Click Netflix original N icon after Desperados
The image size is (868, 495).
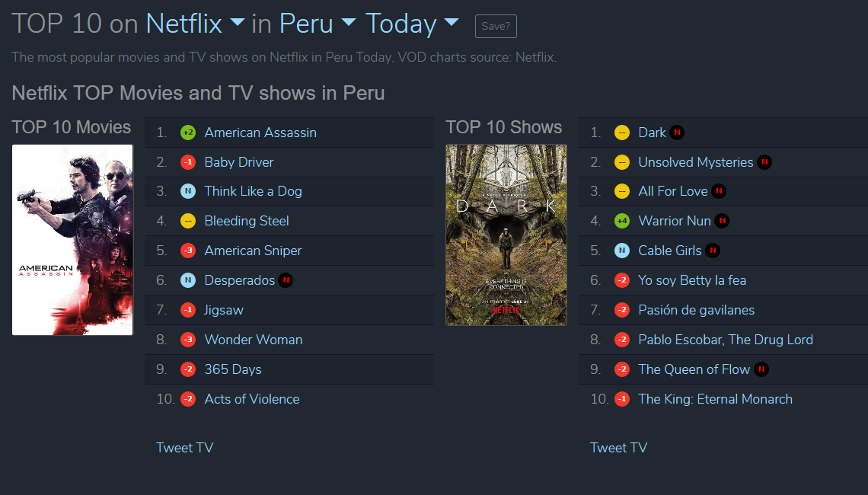[286, 280]
